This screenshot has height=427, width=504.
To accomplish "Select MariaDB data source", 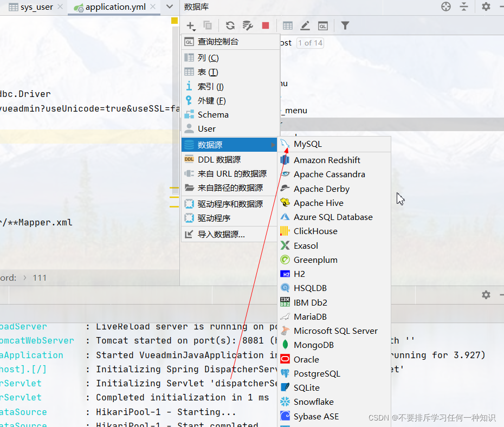I will (334, 316).
